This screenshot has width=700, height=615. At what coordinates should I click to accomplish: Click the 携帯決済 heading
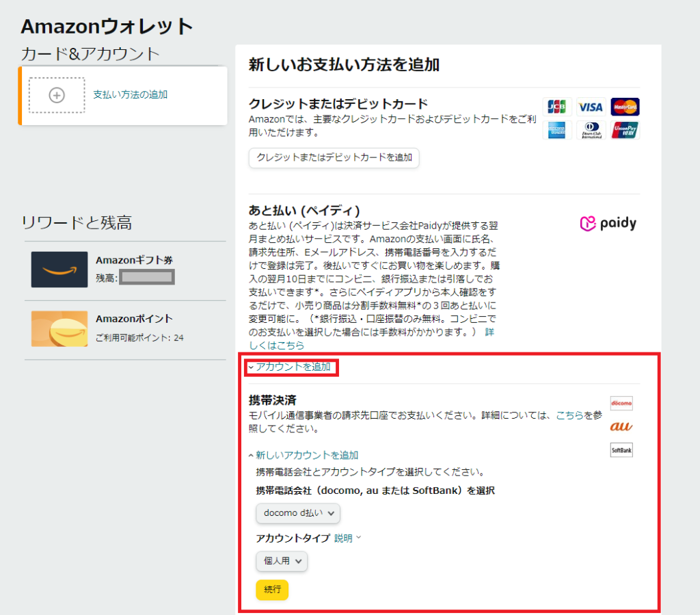(272, 400)
